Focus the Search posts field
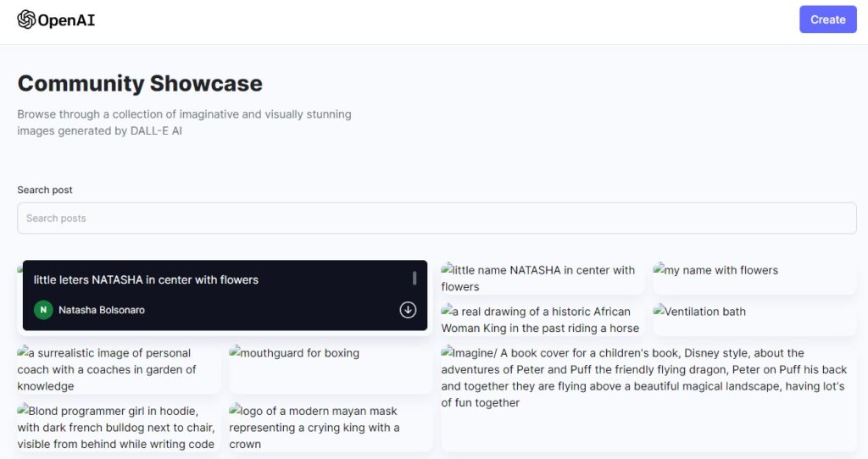 [437, 218]
